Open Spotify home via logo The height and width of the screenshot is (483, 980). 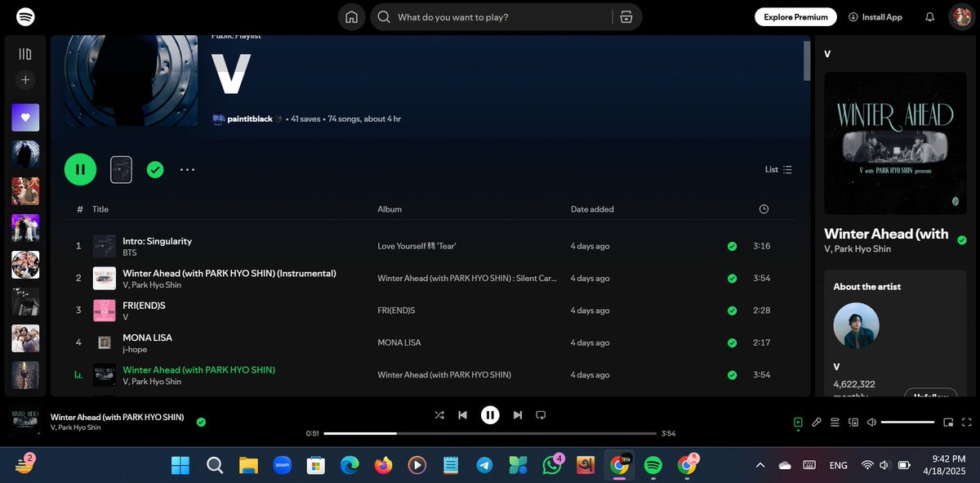coord(25,16)
